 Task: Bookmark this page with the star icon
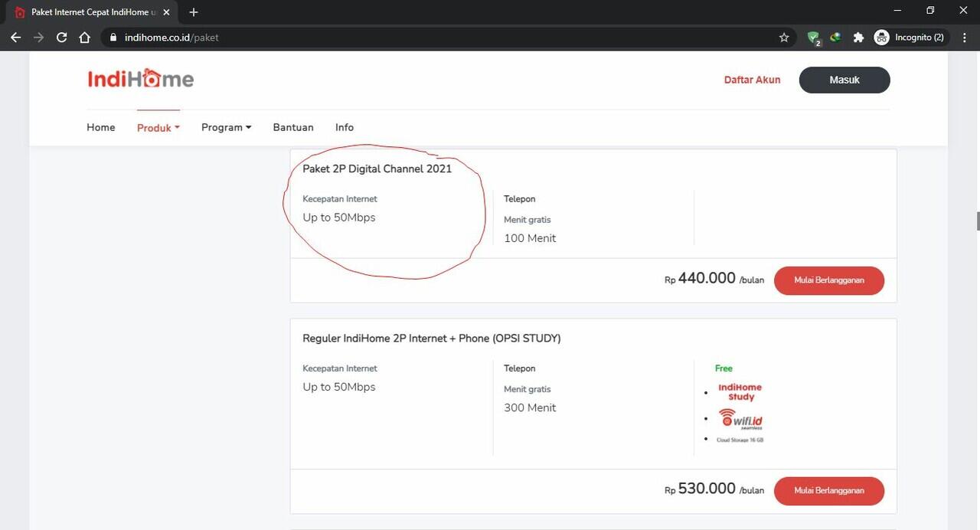coord(784,37)
